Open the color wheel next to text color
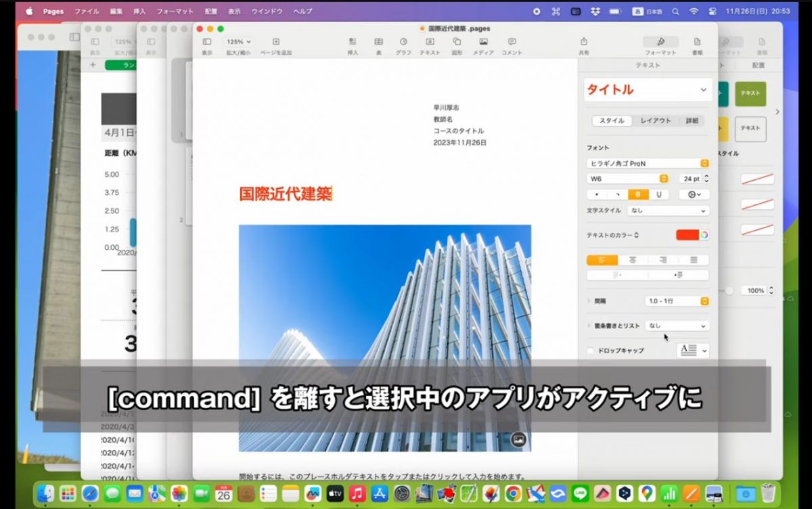The height and width of the screenshot is (509, 812). [704, 235]
